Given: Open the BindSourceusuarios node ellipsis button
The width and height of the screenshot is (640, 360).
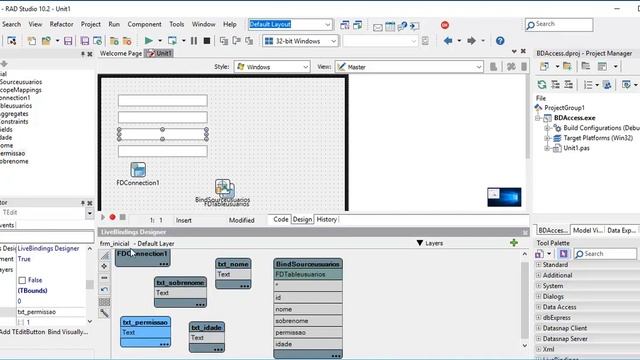Looking at the screenshot, I should 336,355.
